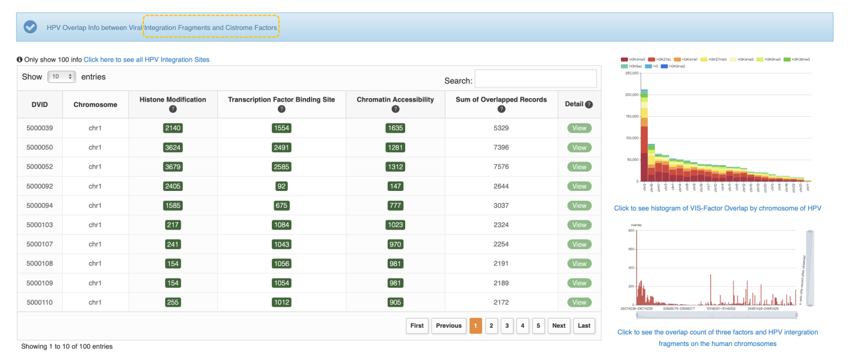Click histone modification badge 3679 for DVID 5000052
868x363 pixels.
tap(173, 167)
